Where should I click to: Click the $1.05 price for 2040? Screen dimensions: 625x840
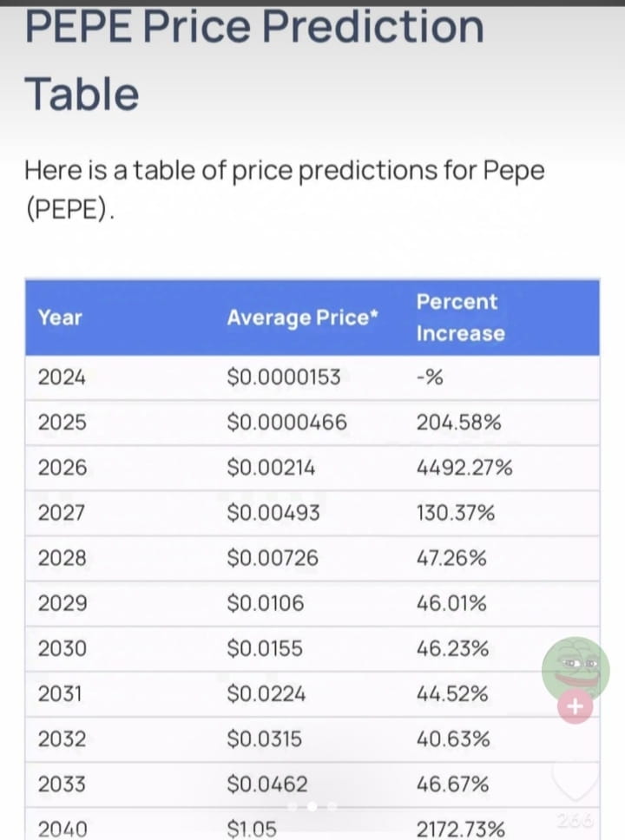pyautogui.click(x=252, y=830)
